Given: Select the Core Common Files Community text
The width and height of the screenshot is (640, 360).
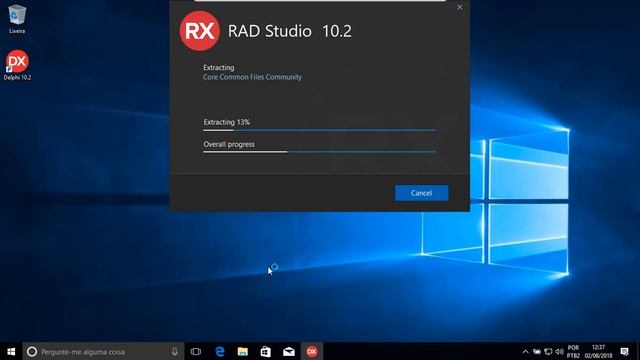Looking at the screenshot, I should [x=252, y=77].
